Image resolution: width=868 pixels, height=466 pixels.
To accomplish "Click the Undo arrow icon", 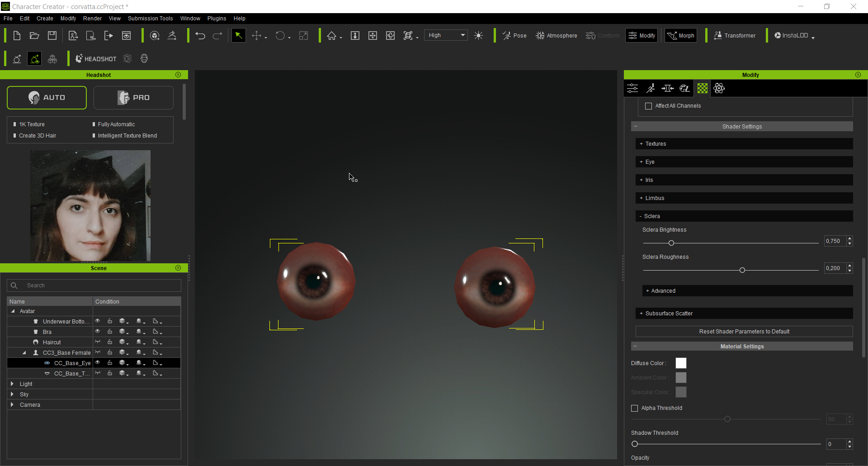I will [x=200, y=36].
